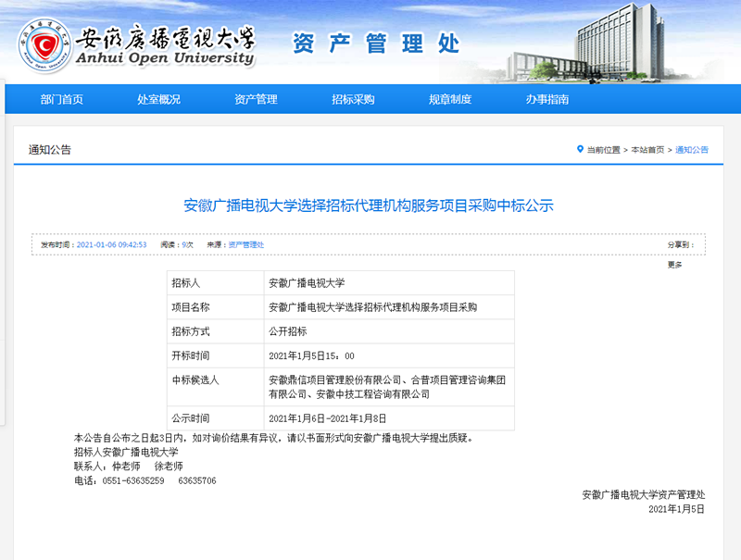This screenshot has width=741, height=560.
Task: Click the 公示时间 table label cell
Action: point(216,418)
